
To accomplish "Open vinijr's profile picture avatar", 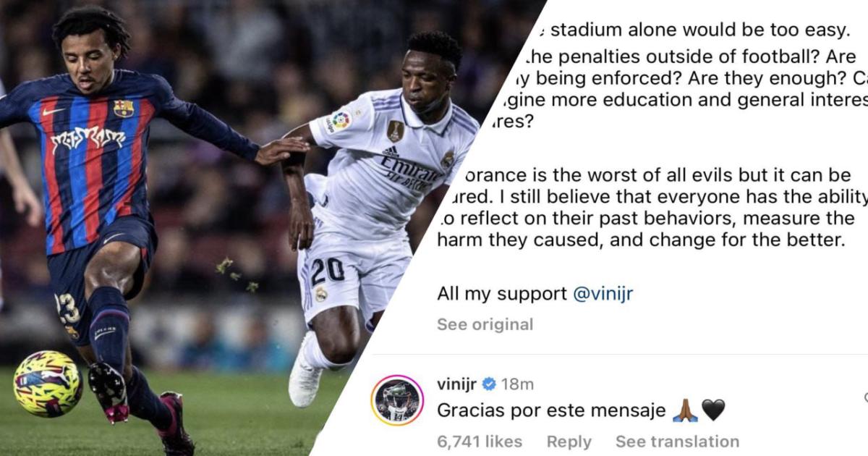I will pos(397,400).
